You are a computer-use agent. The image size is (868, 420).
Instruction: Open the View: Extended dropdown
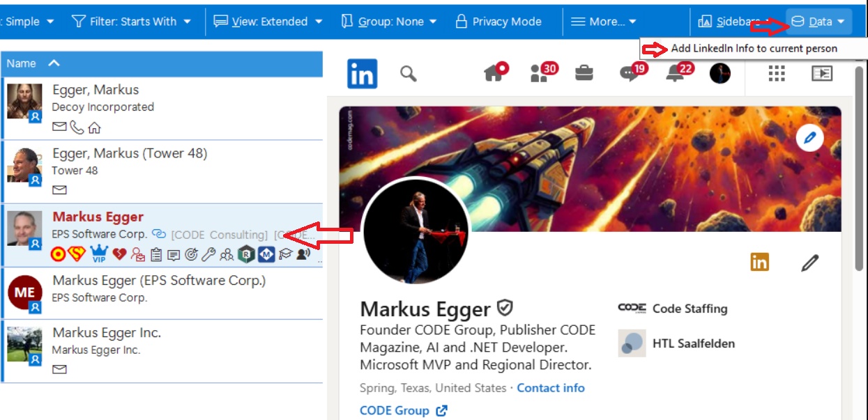(x=268, y=22)
